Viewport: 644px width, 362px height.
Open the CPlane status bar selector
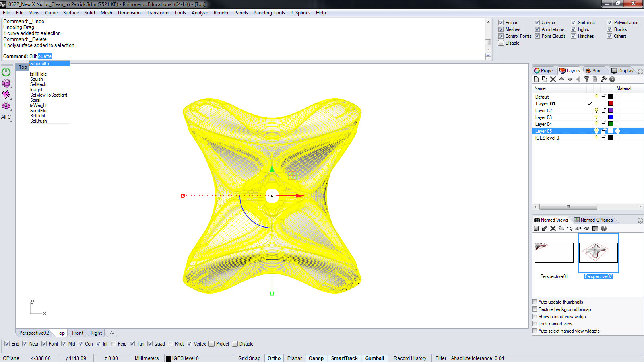coord(11,358)
